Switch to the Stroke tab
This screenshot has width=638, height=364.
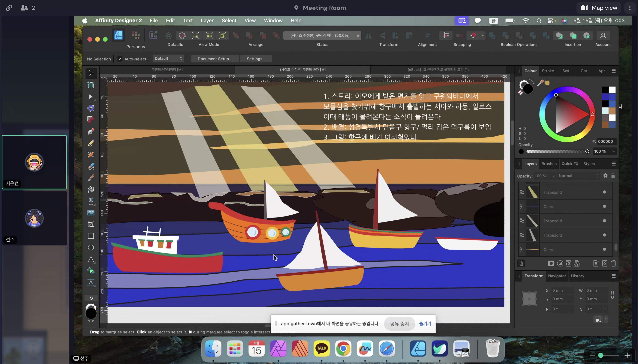coord(548,71)
